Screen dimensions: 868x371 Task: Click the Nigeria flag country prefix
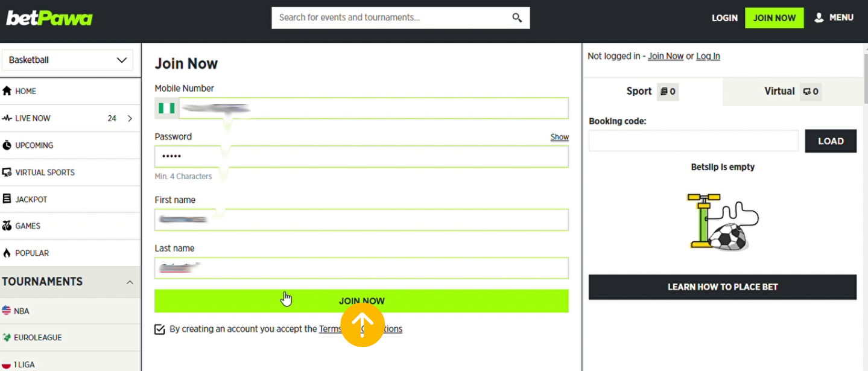click(166, 109)
